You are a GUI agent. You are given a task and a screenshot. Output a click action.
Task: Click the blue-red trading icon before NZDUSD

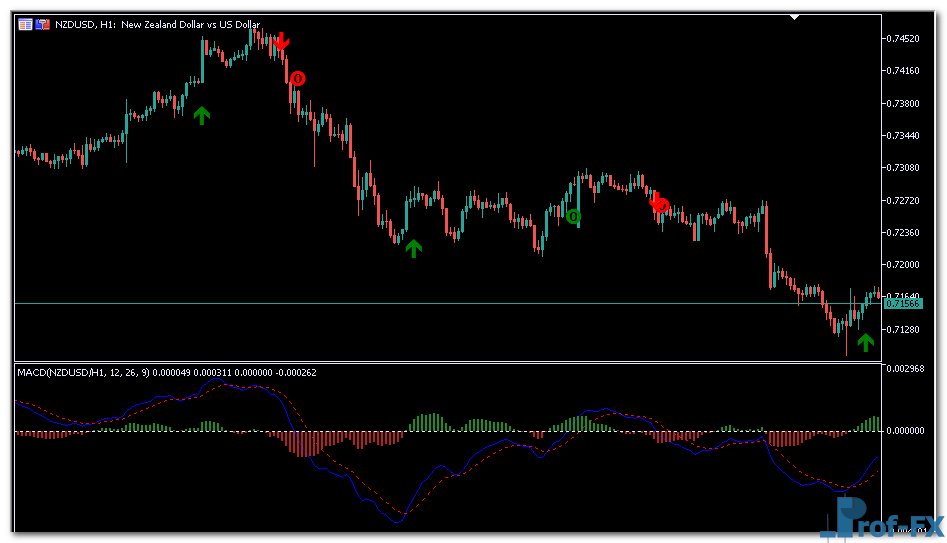42,24
